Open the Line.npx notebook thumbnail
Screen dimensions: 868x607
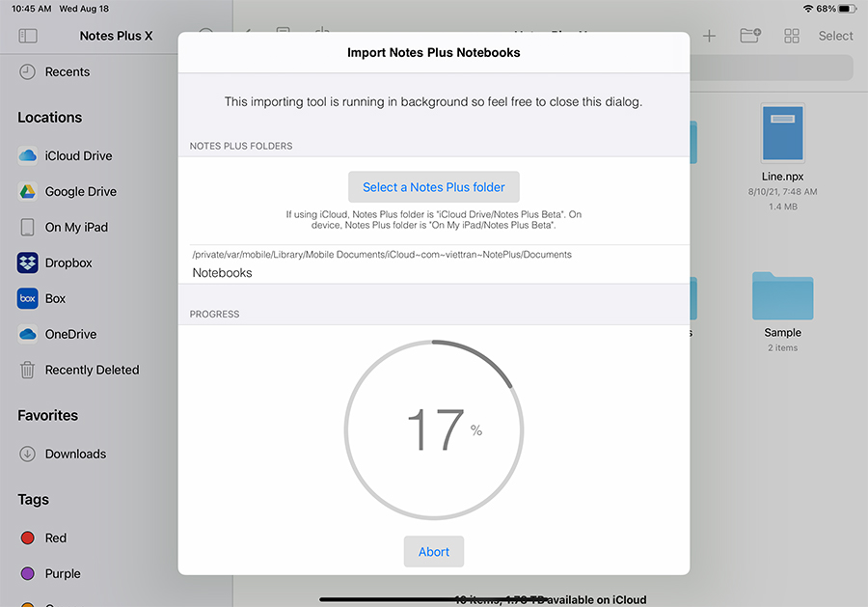click(782, 133)
